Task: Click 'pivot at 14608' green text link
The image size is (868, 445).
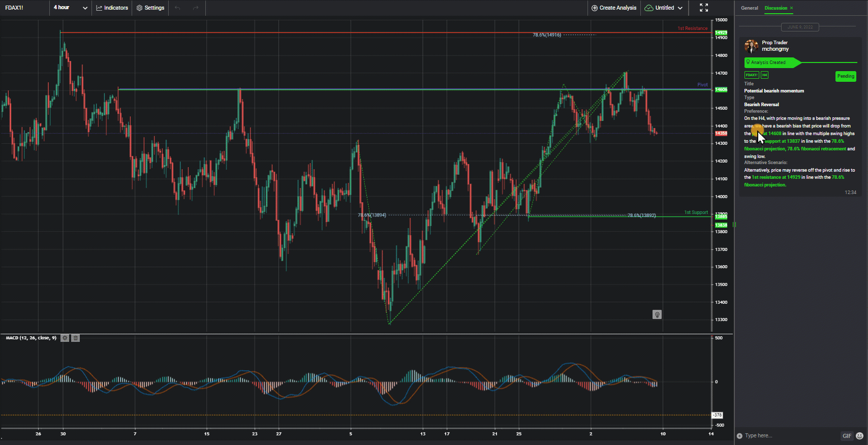Action: click(x=766, y=134)
